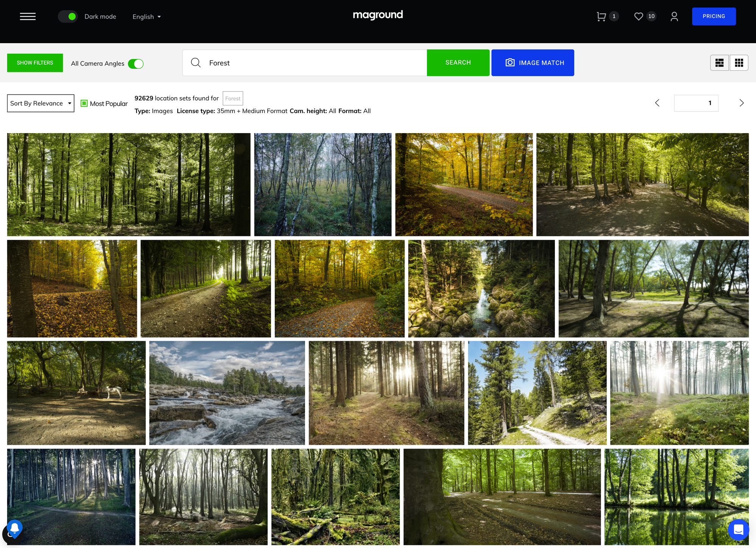The width and height of the screenshot is (756, 548).
Task: Go to previous results page arrow
Action: click(x=657, y=103)
